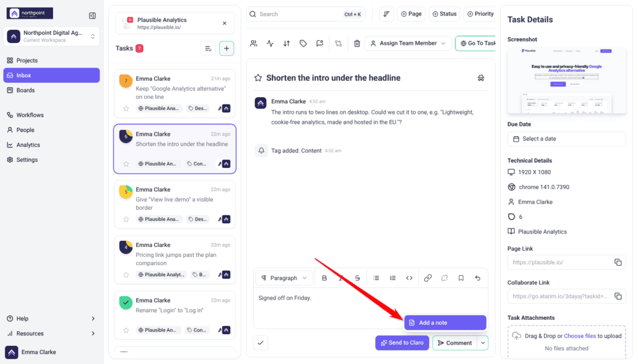Open the task list filter icon

click(x=208, y=49)
